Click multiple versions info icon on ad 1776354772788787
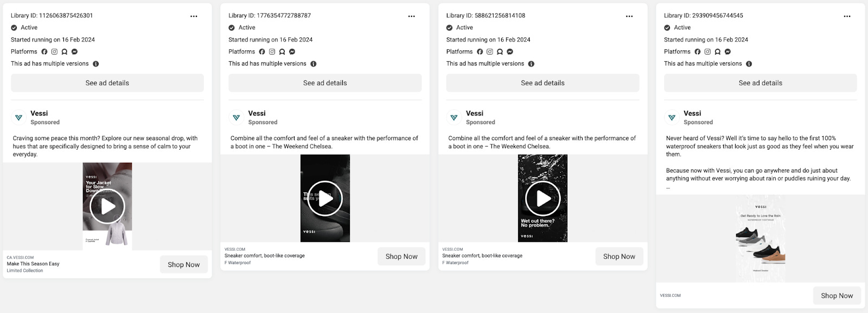 coord(314,63)
